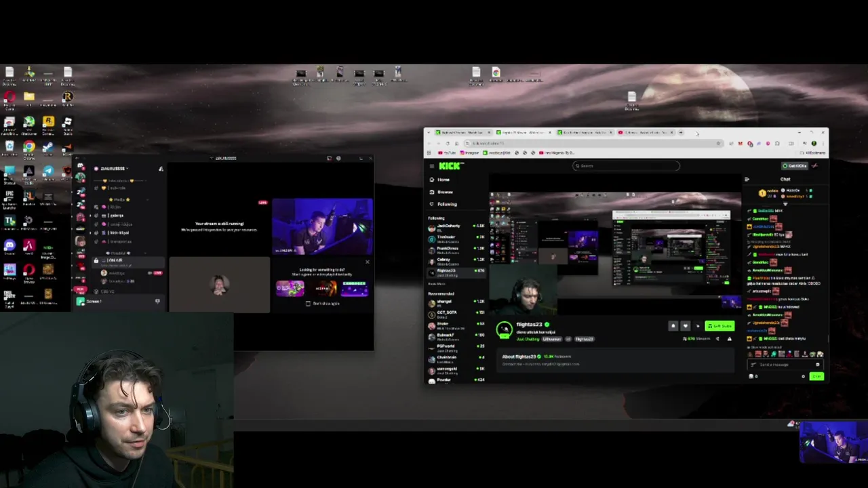
Task: Click the Send a message chat input
Action: click(785, 365)
